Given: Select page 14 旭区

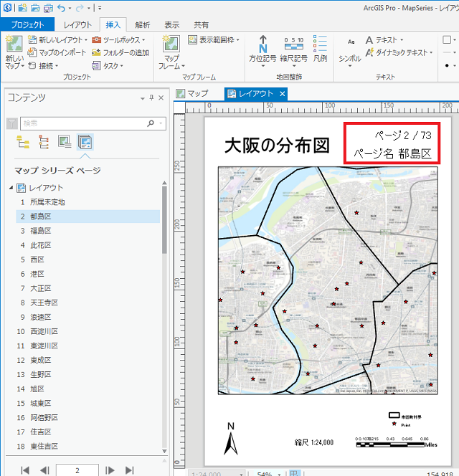Looking at the screenshot, I should 87,389.
